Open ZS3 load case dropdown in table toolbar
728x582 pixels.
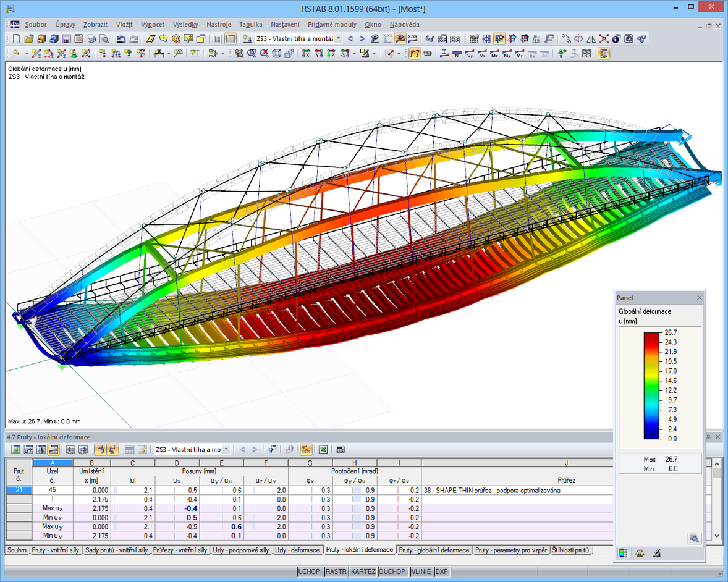coord(226,450)
